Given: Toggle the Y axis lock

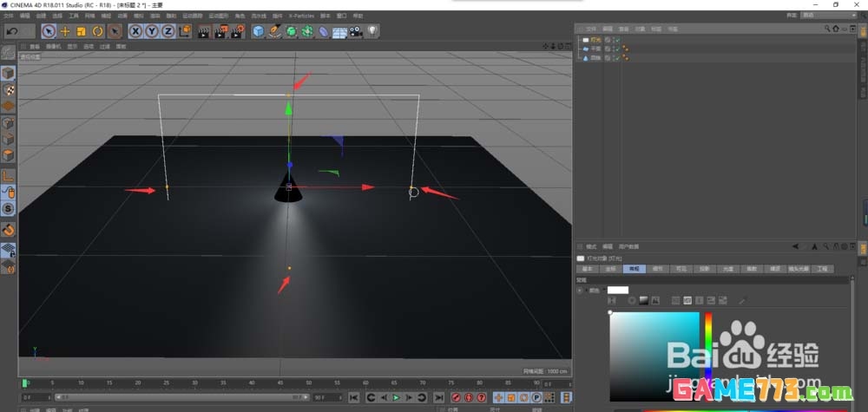Looking at the screenshot, I should (152, 31).
